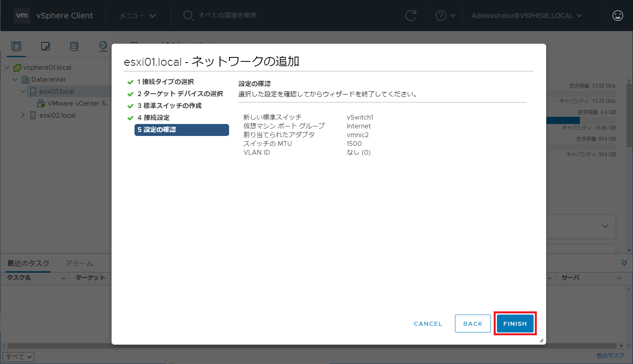This screenshot has width=633, height=364.
Task: Select esxi01.local host in tree
Action: (x=56, y=91)
